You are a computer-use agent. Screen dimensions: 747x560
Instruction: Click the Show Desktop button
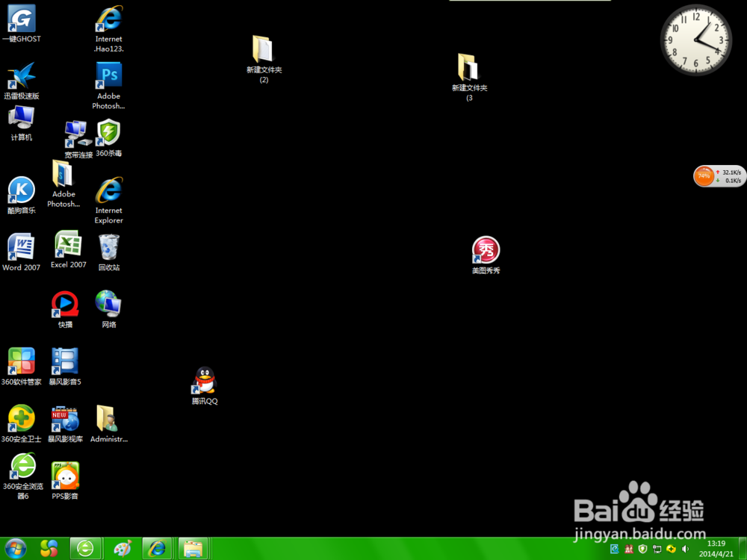click(743, 549)
